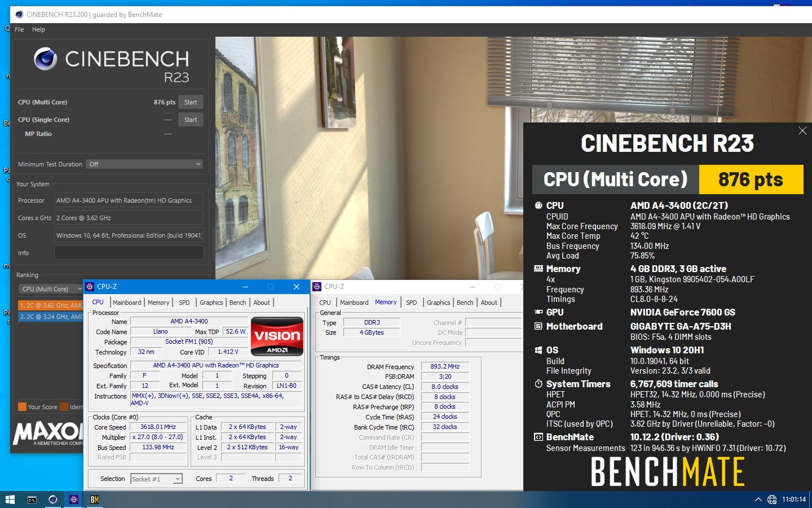812x508 pixels.
Task: Click the System Timers clock icon in BenchMate
Action: click(539, 384)
